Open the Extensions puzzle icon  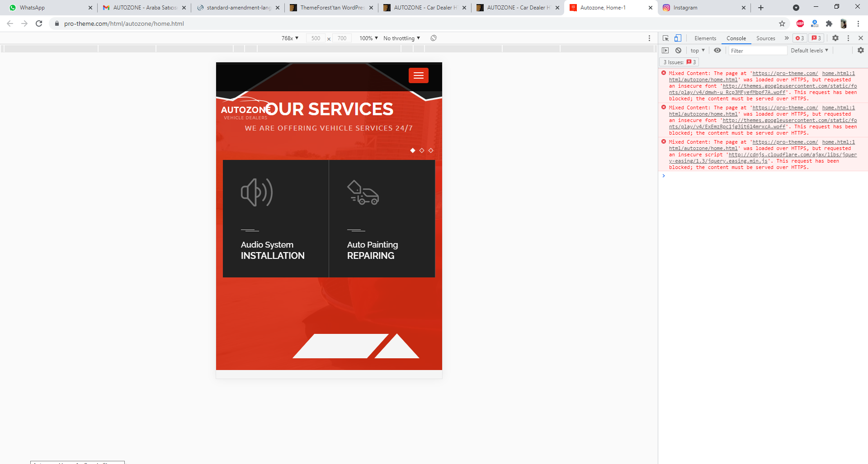coord(829,23)
